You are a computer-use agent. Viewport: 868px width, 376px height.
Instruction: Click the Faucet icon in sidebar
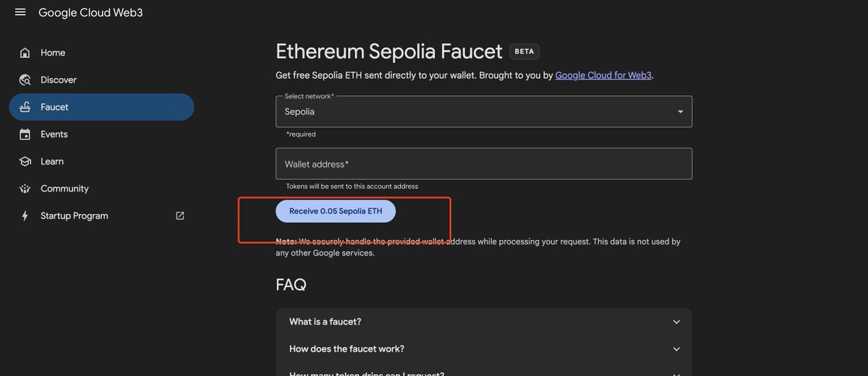[x=25, y=107]
